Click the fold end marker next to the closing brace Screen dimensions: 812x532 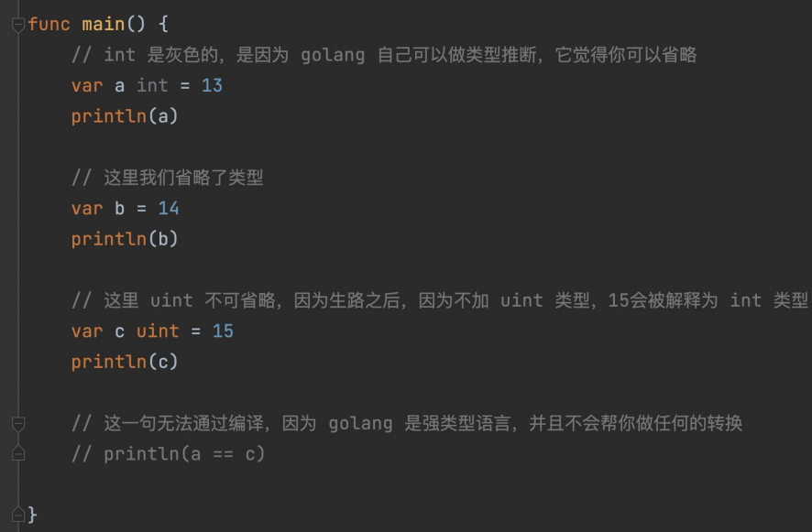point(18,515)
